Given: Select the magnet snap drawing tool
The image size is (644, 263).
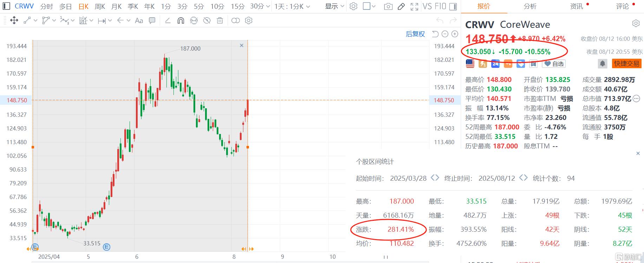Looking at the screenshot, I should click(x=180, y=21).
